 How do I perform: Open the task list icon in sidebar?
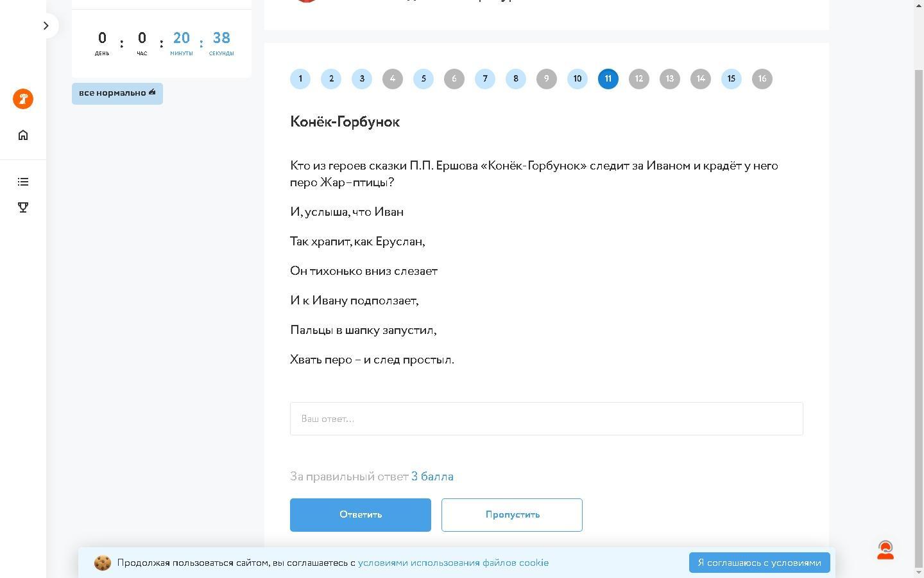tap(23, 182)
